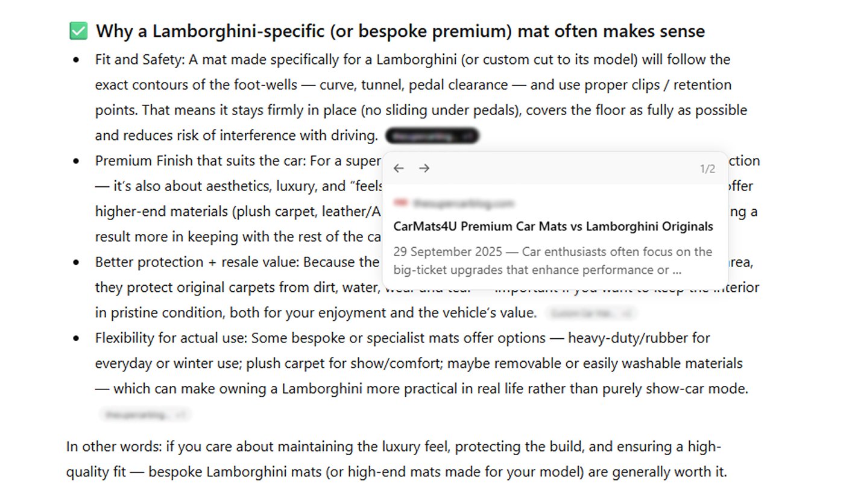The width and height of the screenshot is (855, 504).
Task: Click the green checkmark emoji in the heading
Action: [78, 31]
